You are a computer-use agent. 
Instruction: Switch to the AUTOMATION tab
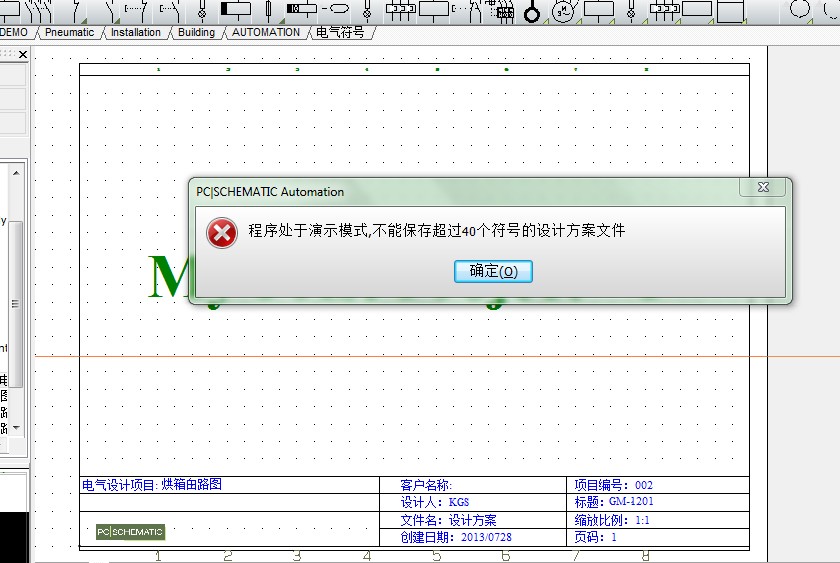pyautogui.click(x=265, y=33)
